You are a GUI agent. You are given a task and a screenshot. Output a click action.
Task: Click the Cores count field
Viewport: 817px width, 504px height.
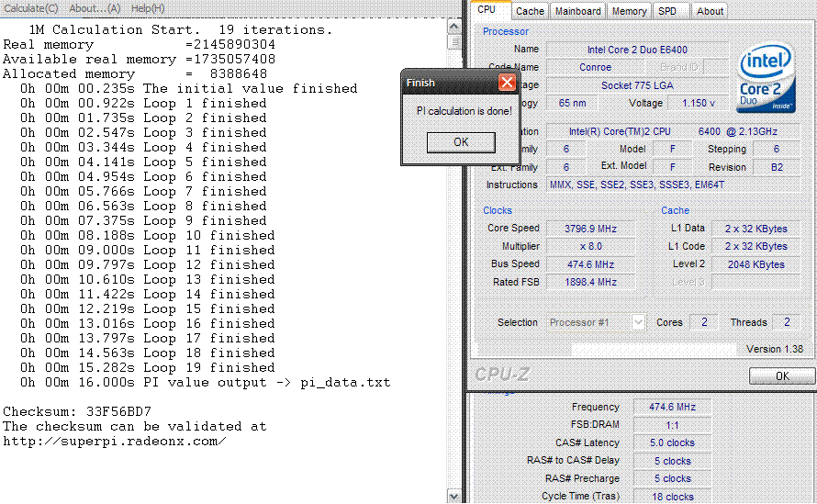coord(704,322)
